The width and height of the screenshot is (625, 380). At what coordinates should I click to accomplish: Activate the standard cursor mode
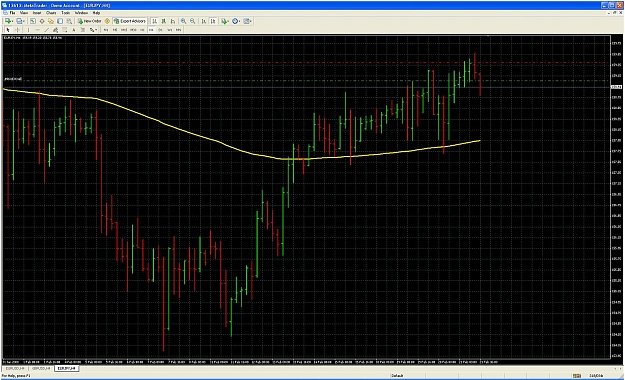[x=8, y=30]
